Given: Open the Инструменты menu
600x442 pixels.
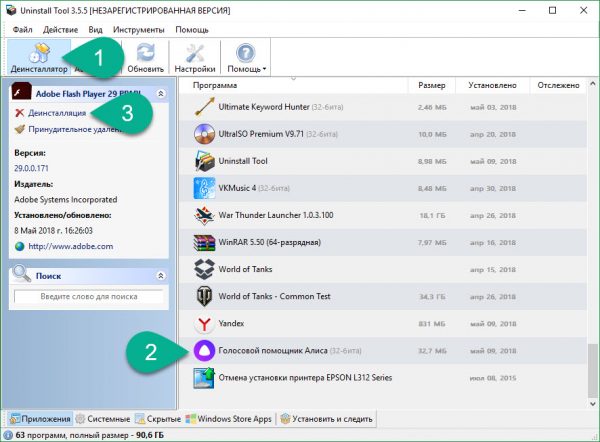Looking at the screenshot, I should tap(139, 29).
